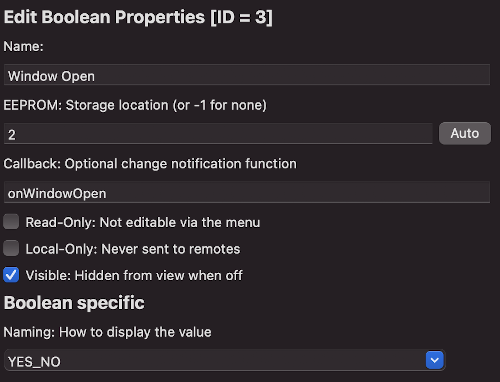Screen dimensions: 500x382
Task: Click the Naming: How to display label
Action: pos(107,332)
